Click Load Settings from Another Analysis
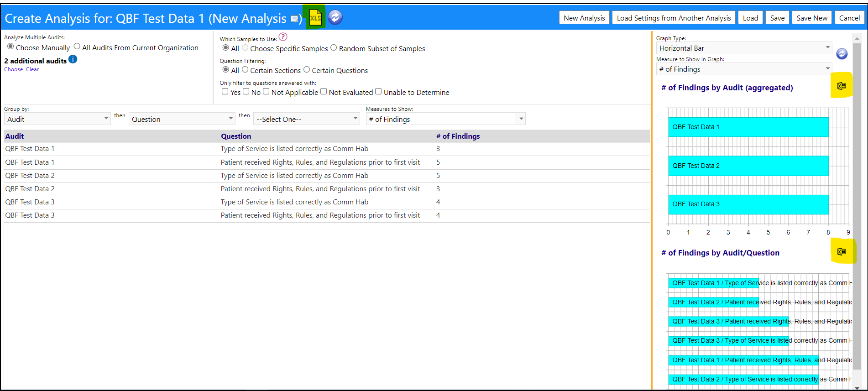The width and height of the screenshot is (868, 391). point(674,18)
